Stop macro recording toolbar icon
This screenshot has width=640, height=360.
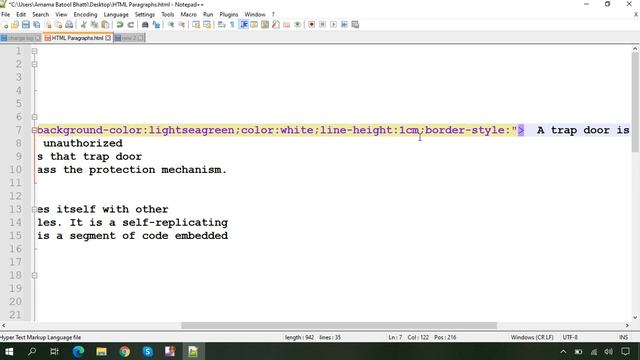322,24
